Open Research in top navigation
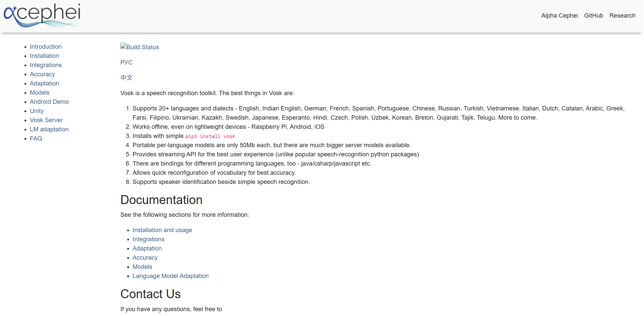The width and height of the screenshot is (644, 316). point(622,16)
